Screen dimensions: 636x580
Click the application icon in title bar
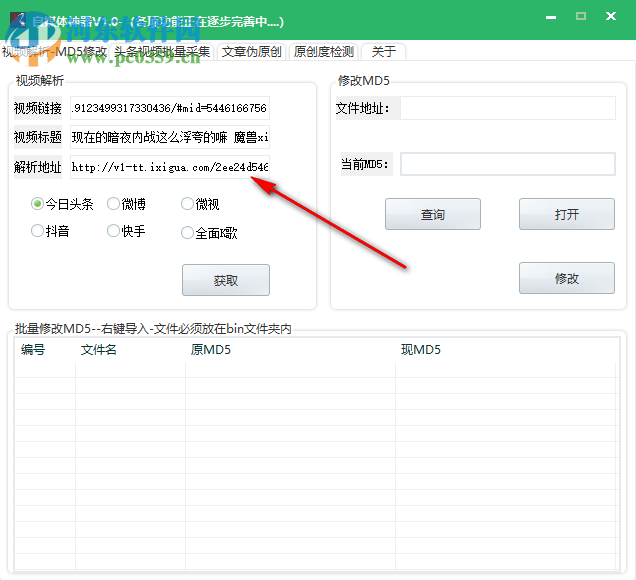point(17,20)
